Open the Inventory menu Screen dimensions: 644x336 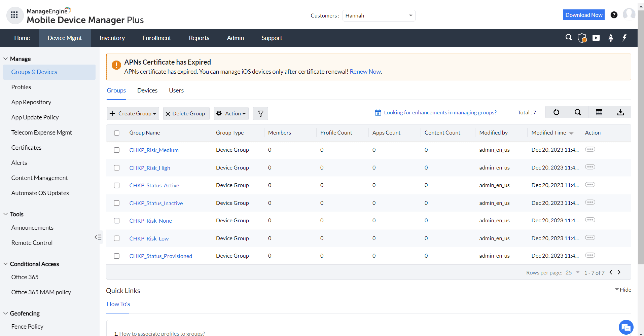point(112,38)
